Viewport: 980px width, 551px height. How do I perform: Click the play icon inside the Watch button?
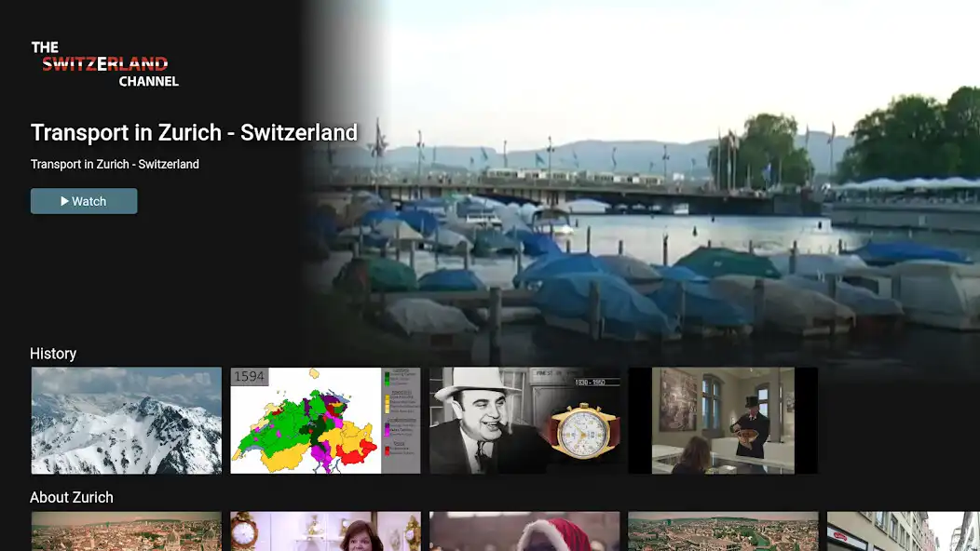[64, 200]
